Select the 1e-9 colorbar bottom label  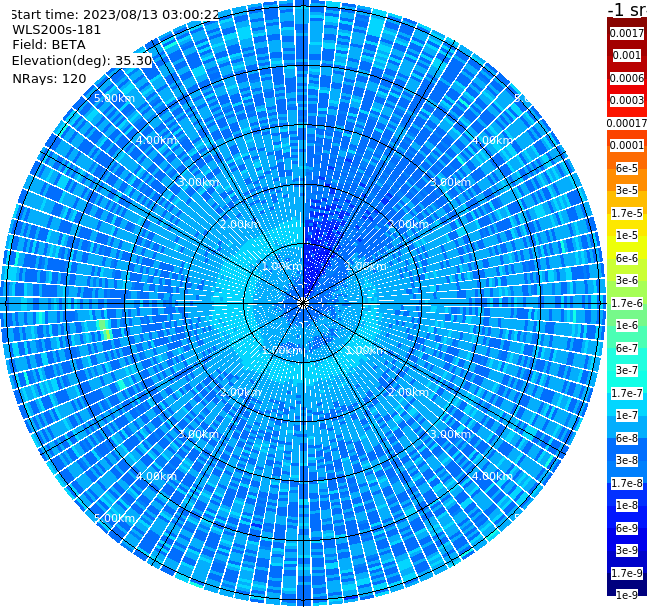627,595
